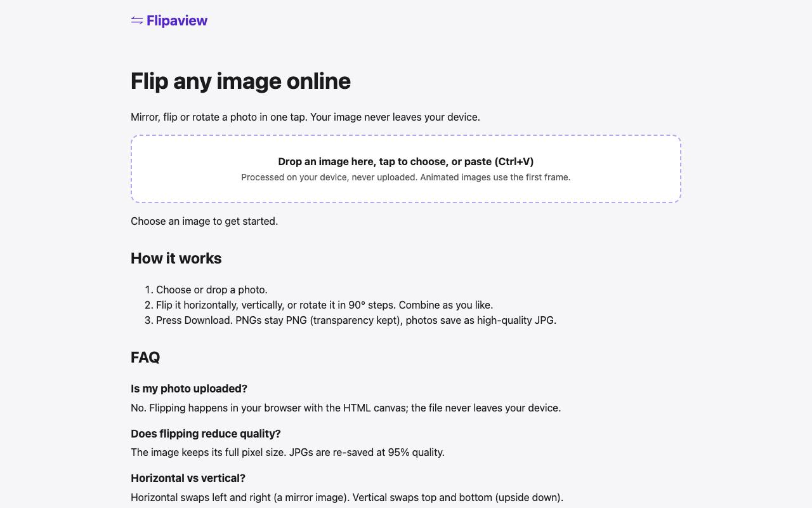Click the answer about HTML canvas flipping

pyautogui.click(x=346, y=408)
